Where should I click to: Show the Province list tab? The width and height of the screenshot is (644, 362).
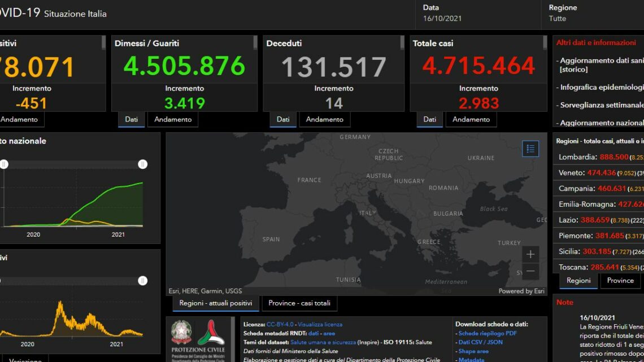coord(620,281)
